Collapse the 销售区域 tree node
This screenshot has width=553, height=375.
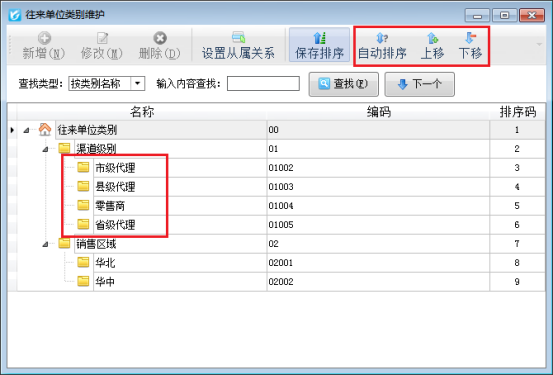(45, 244)
